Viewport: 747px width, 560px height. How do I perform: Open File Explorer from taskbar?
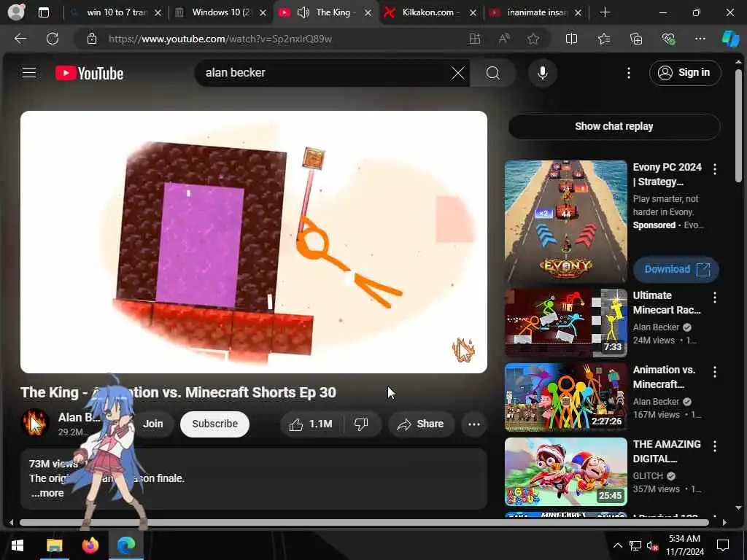coord(54,545)
